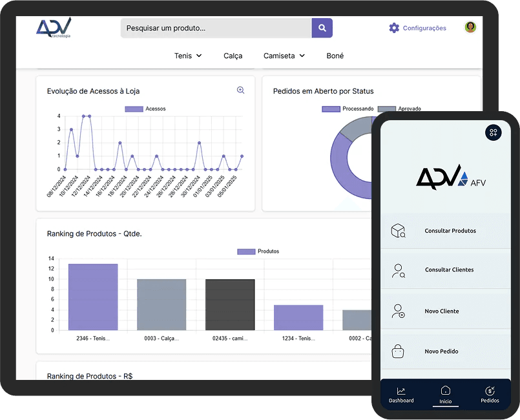Tap the Novo Pedido bag icon
The width and height of the screenshot is (520, 420).
pyautogui.click(x=398, y=352)
